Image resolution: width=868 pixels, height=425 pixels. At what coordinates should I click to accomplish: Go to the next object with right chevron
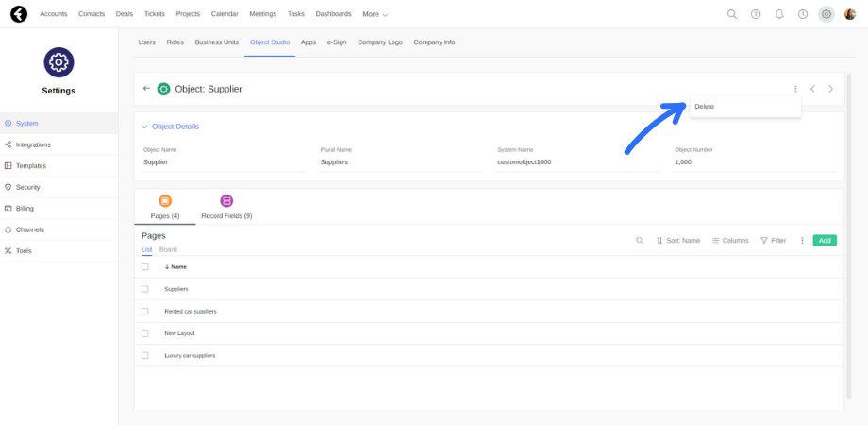coord(830,89)
